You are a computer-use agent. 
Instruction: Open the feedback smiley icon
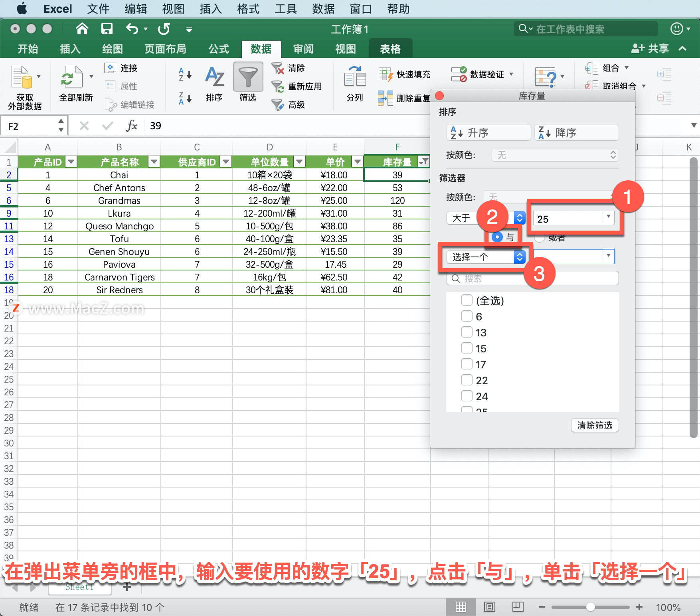(677, 29)
